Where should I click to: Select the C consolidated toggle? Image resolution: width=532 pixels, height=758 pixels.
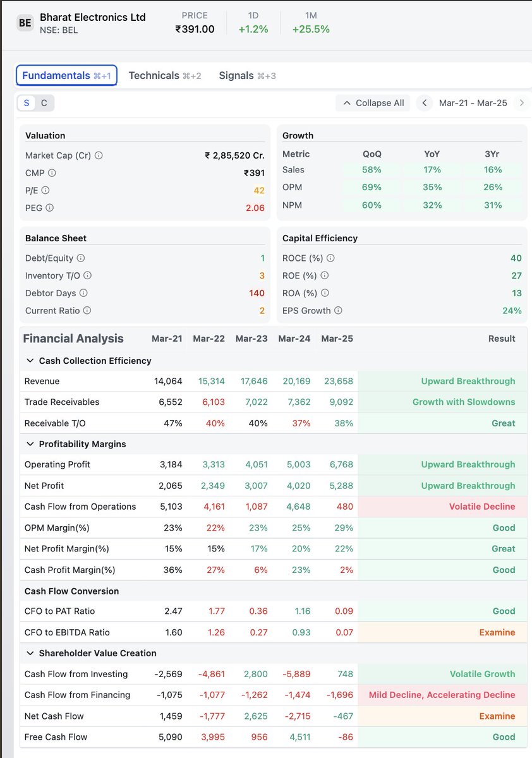pos(44,103)
